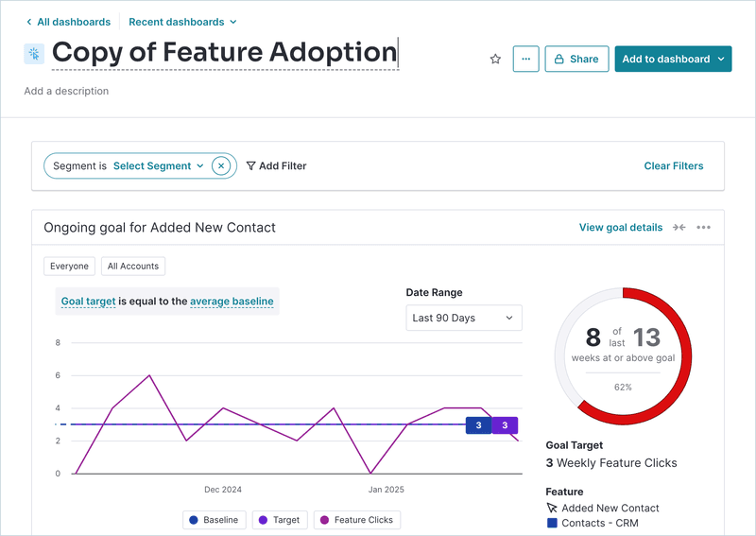
Task: Click the Add Filter funnel icon
Action: tap(251, 166)
